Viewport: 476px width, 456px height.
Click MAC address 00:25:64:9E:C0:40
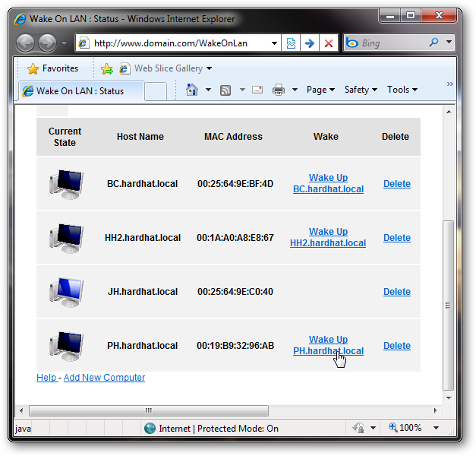click(235, 292)
